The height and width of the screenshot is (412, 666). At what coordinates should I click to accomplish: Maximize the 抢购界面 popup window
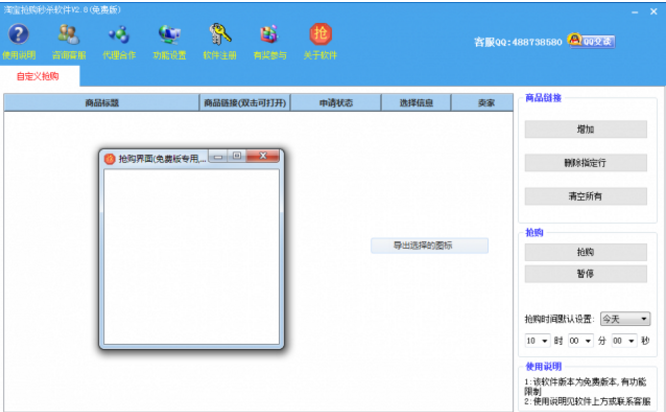pos(237,156)
